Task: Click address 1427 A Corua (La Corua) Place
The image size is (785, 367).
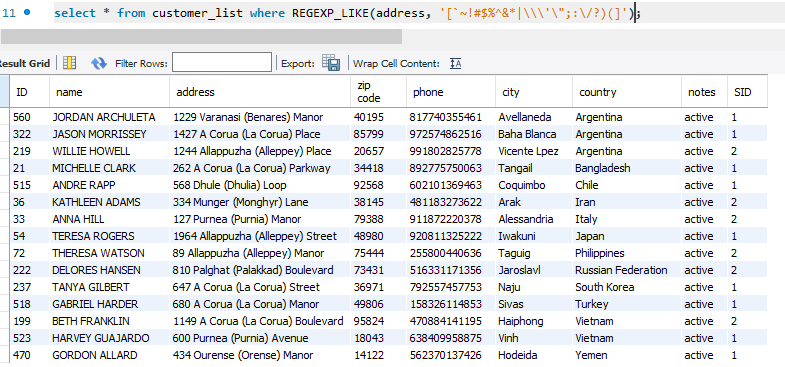Action: [x=247, y=134]
